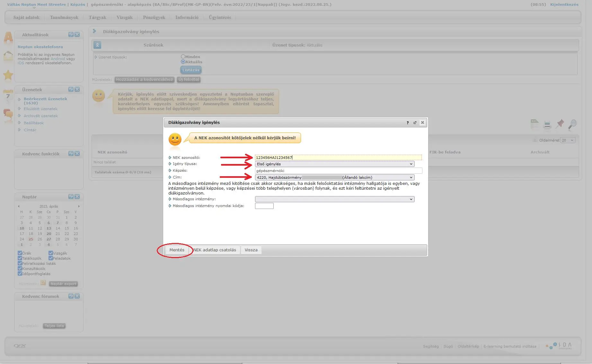Viewport: 592px width, 364px height.
Task: Click the search magnifier icon
Action: pyautogui.click(x=572, y=124)
